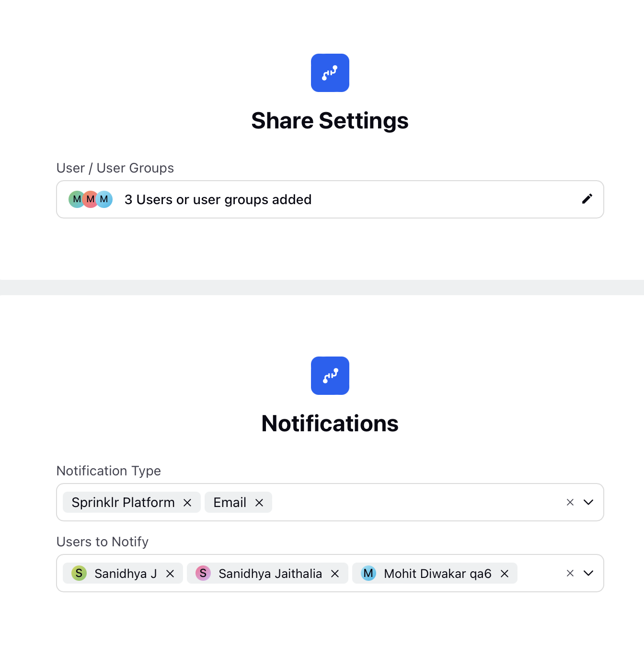
Task: Click the pencil edit icon for user groups
Action: click(587, 199)
